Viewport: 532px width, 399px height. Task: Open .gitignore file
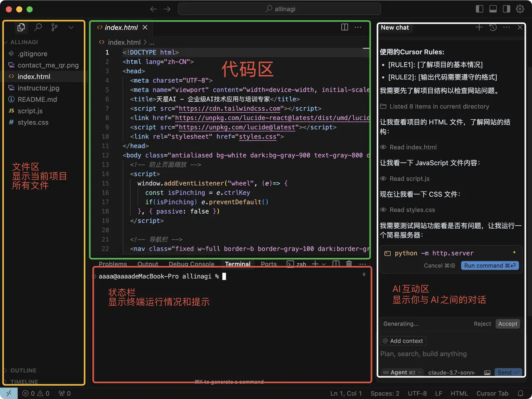click(x=32, y=54)
